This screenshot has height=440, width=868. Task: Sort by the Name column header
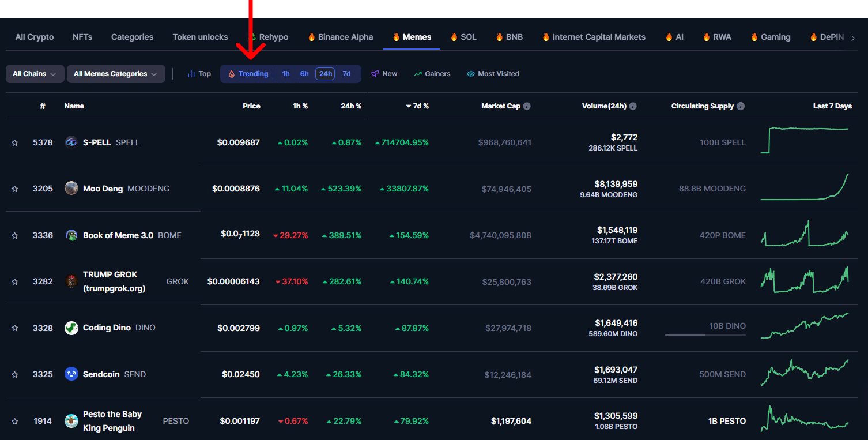pyautogui.click(x=74, y=106)
